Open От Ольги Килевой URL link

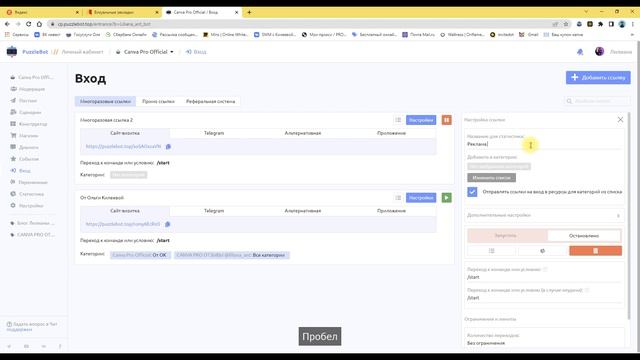[x=123, y=224]
